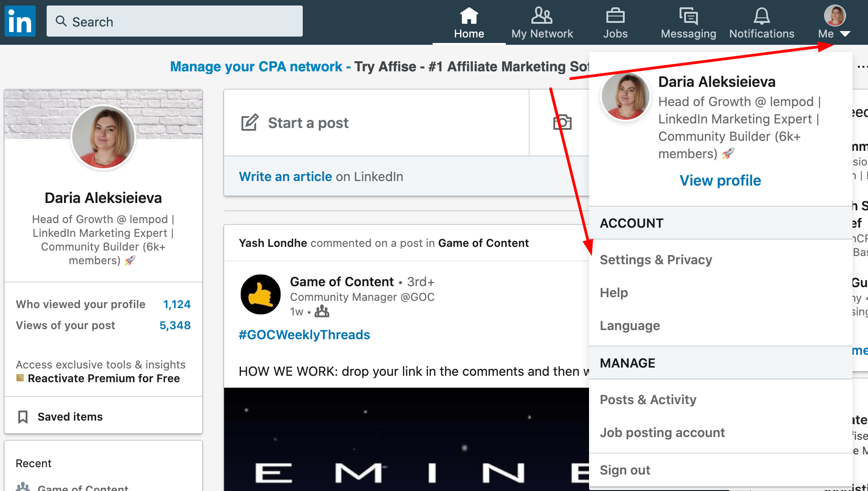Open Views of your post stat
This screenshot has height=491, width=868.
point(103,326)
